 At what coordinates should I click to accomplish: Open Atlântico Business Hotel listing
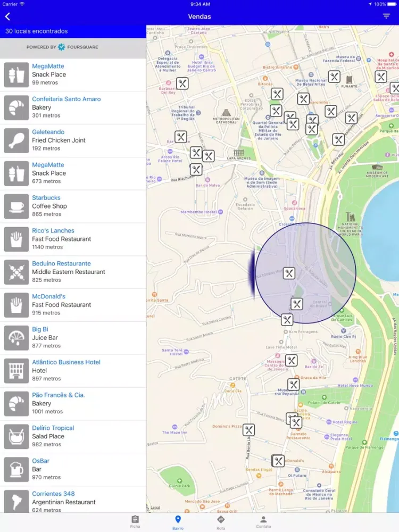click(x=73, y=371)
